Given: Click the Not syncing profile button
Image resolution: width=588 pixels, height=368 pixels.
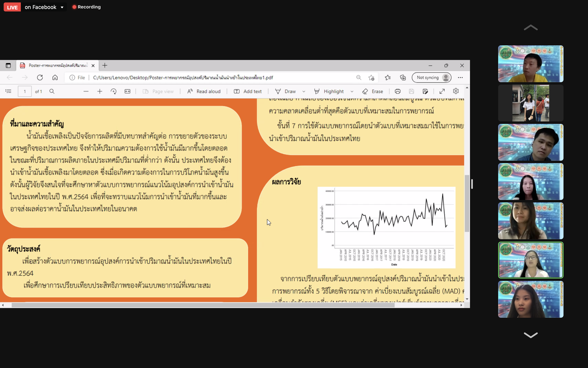Looking at the screenshot, I should pos(432,77).
